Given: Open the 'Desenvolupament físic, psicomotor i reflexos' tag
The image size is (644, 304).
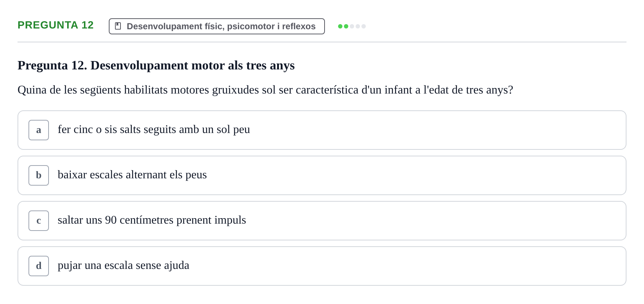Looking at the screenshot, I should (x=217, y=26).
